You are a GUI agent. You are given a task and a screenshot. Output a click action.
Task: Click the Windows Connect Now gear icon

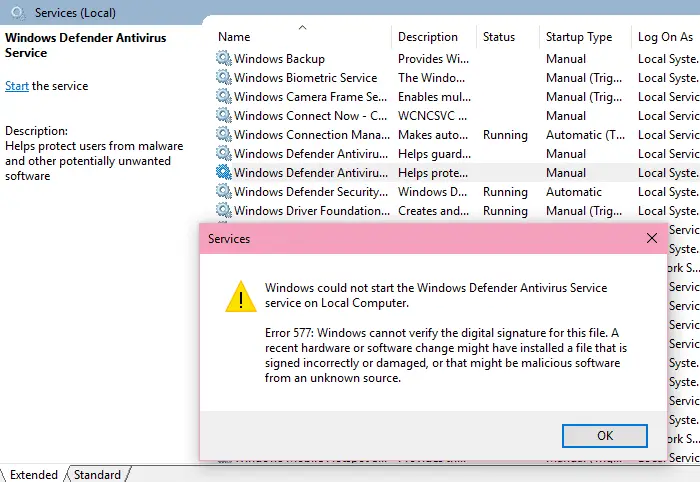tap(224, 115)
